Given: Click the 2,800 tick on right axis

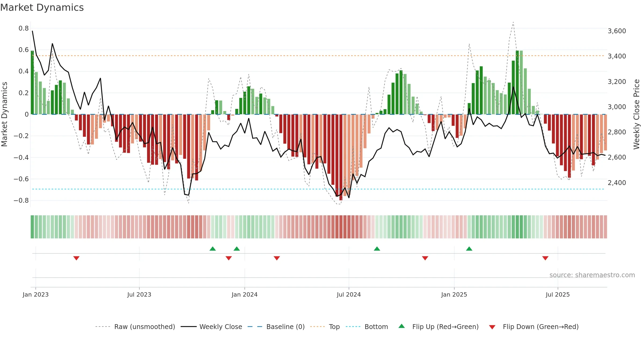Looking at the screenshot, I should [617, 132].
